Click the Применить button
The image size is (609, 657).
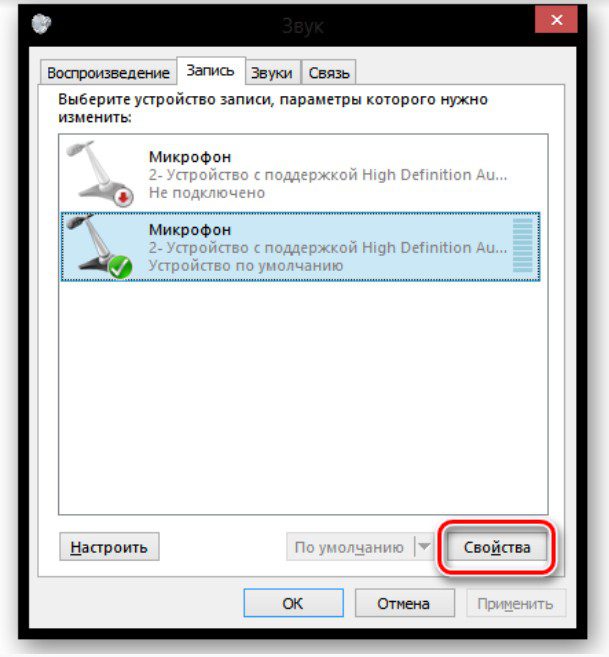coord(516,603)
